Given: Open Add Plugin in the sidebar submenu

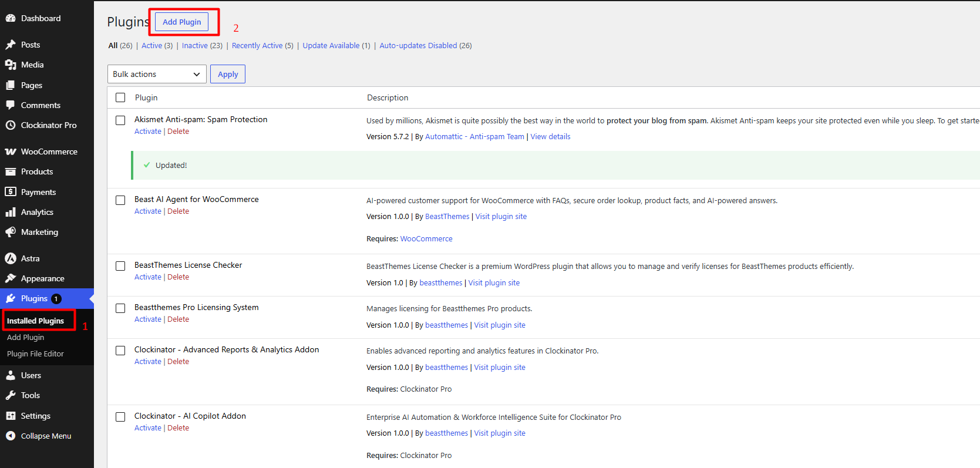Looking at the screenshot, I should (25, 338).
